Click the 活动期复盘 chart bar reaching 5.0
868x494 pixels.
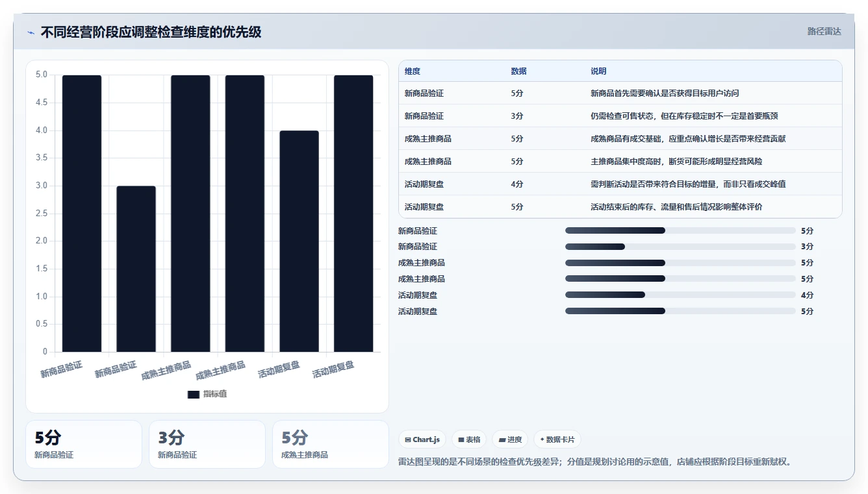pos(353,214)
